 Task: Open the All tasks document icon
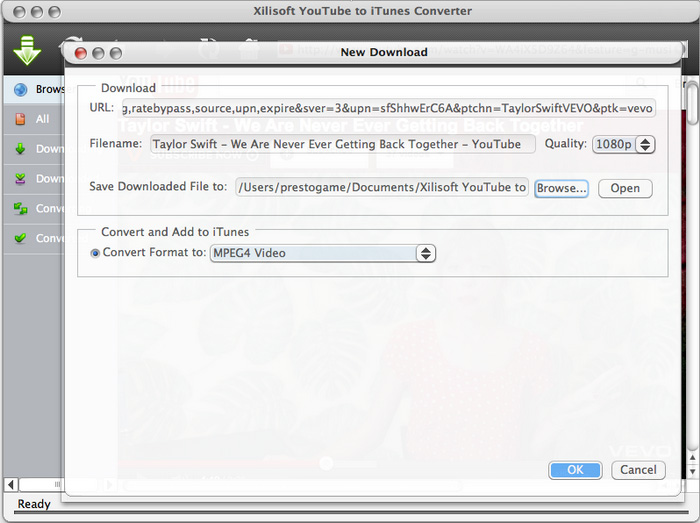(20, 119)
